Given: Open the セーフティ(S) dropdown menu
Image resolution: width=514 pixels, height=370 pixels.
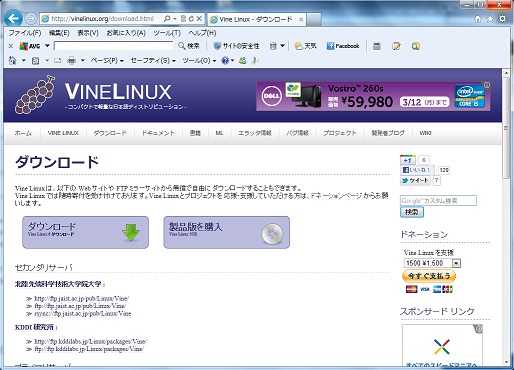Looking at the screenshot, I should pyautogui.click(x=153, y=61).
